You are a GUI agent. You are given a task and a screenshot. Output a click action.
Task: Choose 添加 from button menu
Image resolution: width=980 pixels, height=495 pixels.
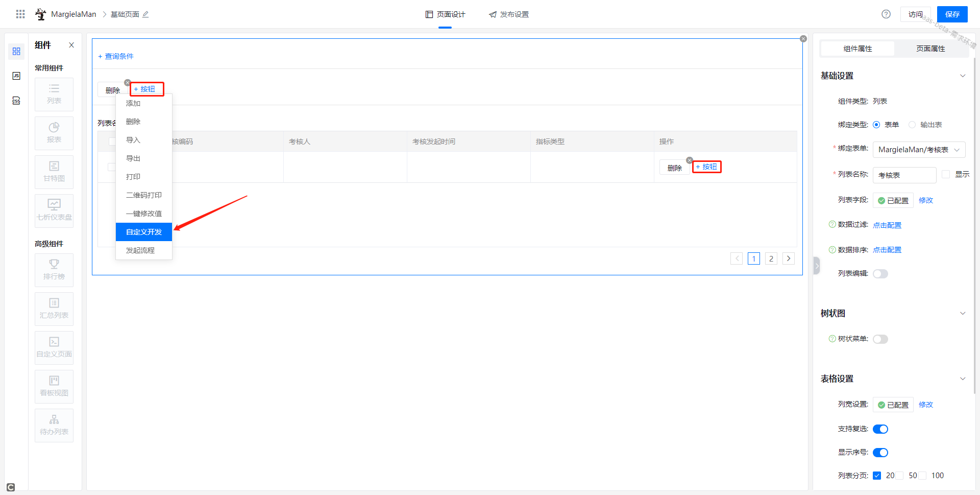click(144, 103)
